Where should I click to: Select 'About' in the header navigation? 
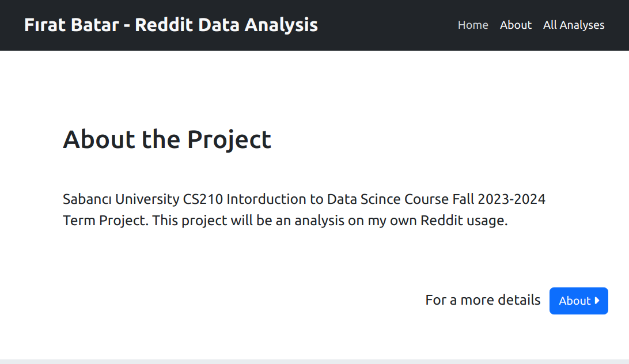(516, 25)
